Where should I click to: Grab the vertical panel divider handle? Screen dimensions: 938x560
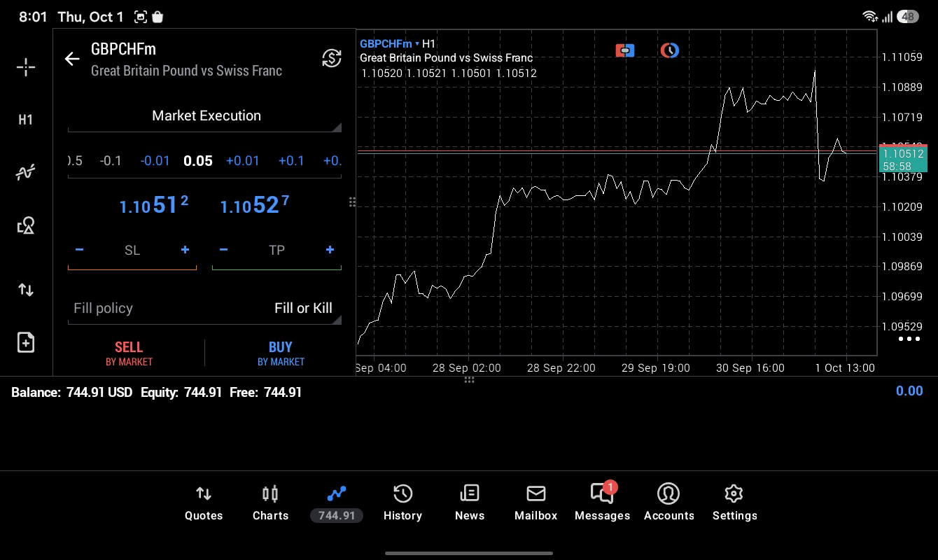[352, 202]
